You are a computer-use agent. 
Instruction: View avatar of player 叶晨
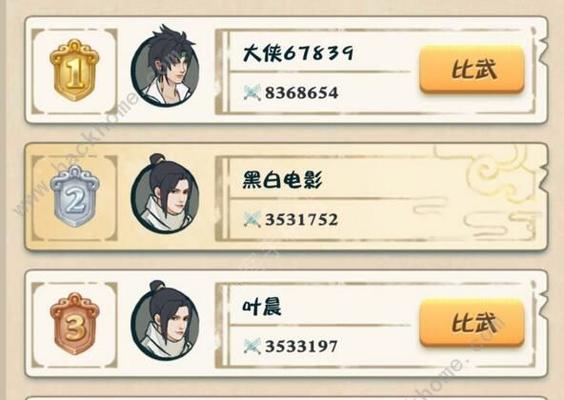[x=165, y=321]
